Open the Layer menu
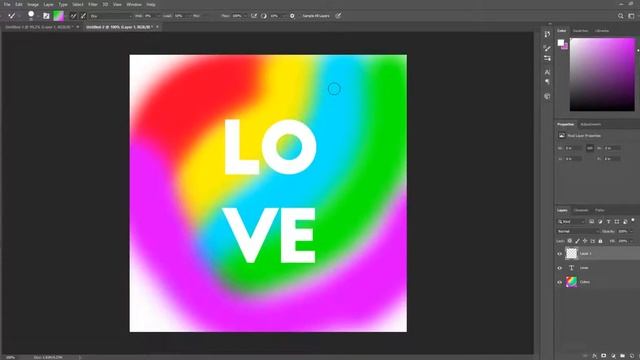This screenshot has width=640, height=360. tap(49, 4)
